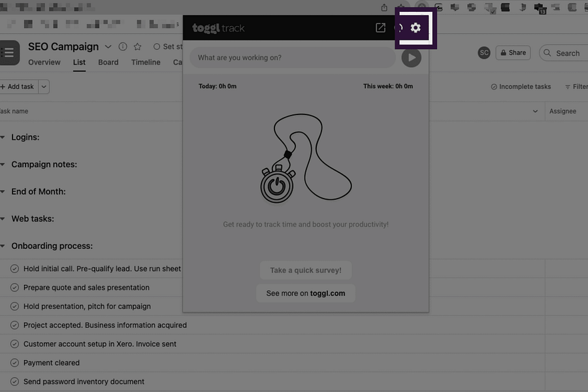This screenshot has width=588, height=392.
Task: Open Filter using the filter icon
Action: [x=570, y=86]
